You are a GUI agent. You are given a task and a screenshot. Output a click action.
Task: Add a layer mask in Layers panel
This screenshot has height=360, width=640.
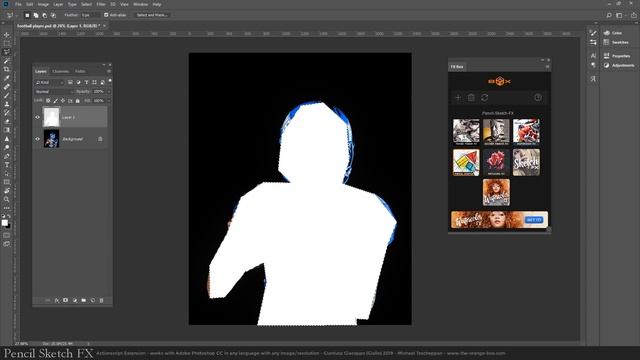click(65, 300)
